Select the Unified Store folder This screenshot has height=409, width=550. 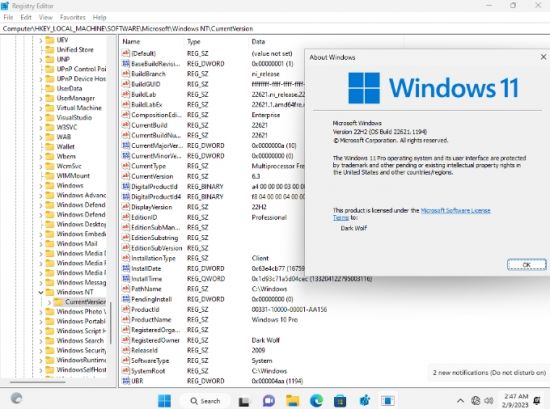coord(75,49)
